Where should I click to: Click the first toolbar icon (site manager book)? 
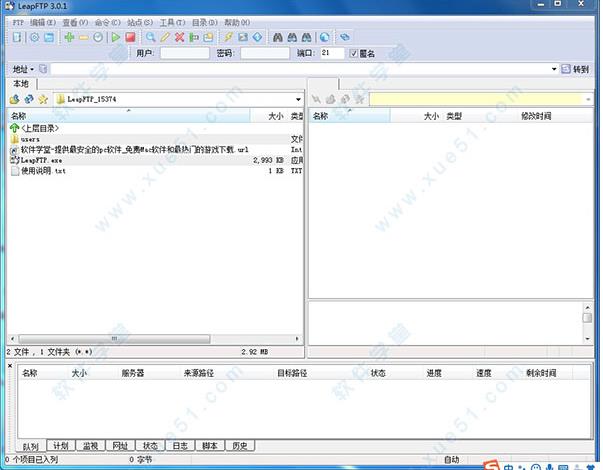[17, 37]
